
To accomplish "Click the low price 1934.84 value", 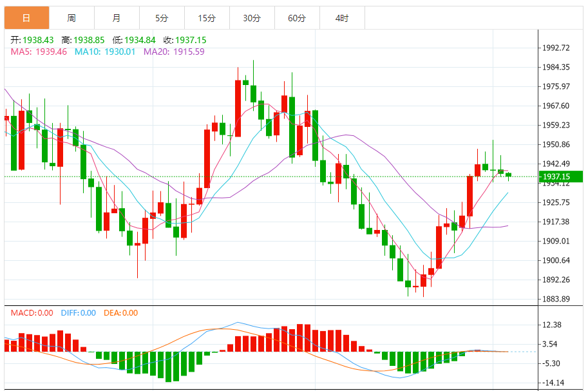I will point(140,40).
